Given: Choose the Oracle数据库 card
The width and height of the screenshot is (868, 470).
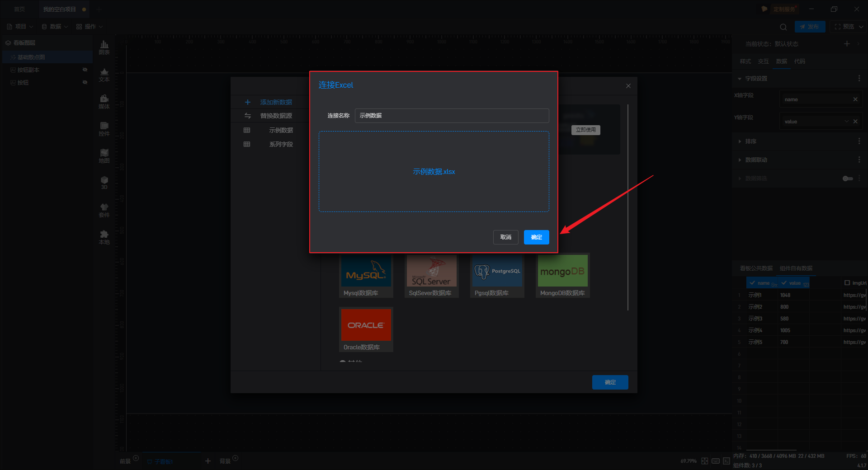Looking at the screenshot, I should click(x=366, y=329).
